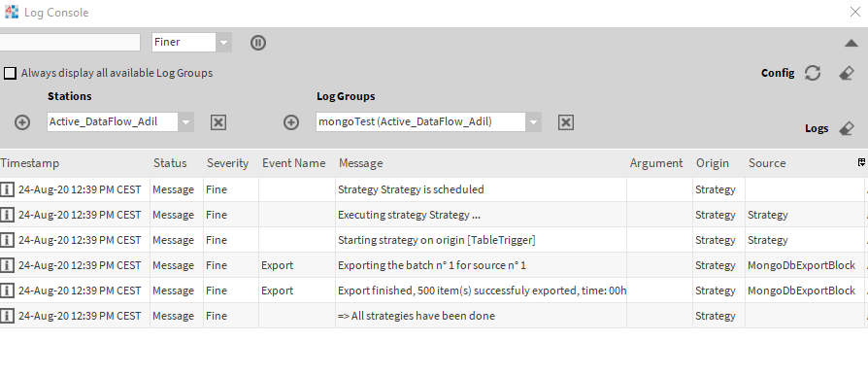Click the Message column header
868x376 pixels.
[x=360, y=163]
